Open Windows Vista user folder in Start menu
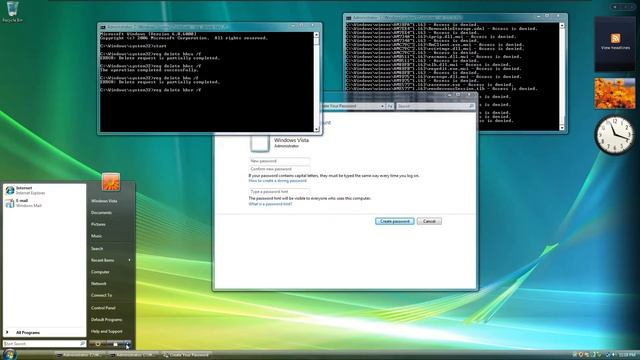640x360 pixels. pyautogui.click(x=104, y=201)
